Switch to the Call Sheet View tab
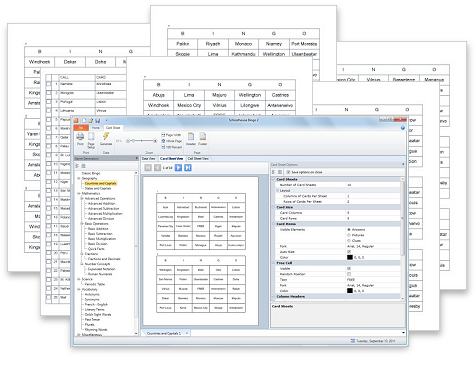476x365 pixels. pos(198,158)
